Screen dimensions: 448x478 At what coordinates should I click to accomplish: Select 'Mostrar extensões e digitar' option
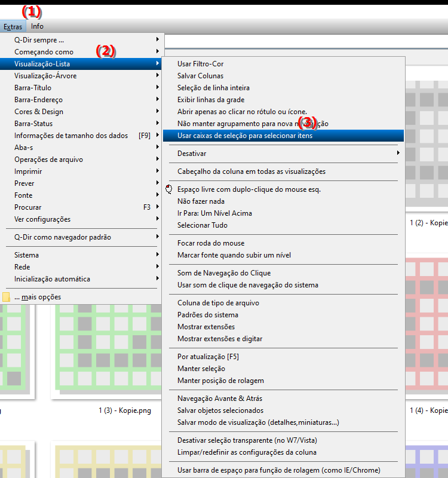283,339
